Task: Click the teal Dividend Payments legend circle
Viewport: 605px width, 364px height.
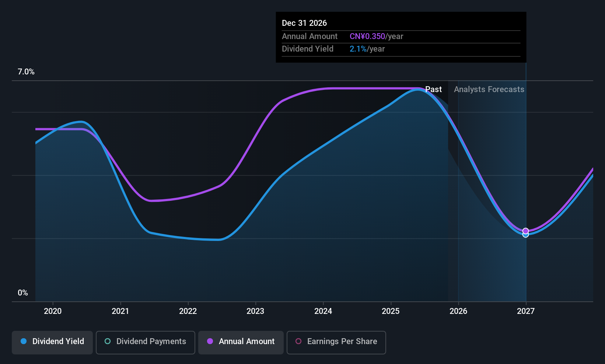Action: [108, 342]
